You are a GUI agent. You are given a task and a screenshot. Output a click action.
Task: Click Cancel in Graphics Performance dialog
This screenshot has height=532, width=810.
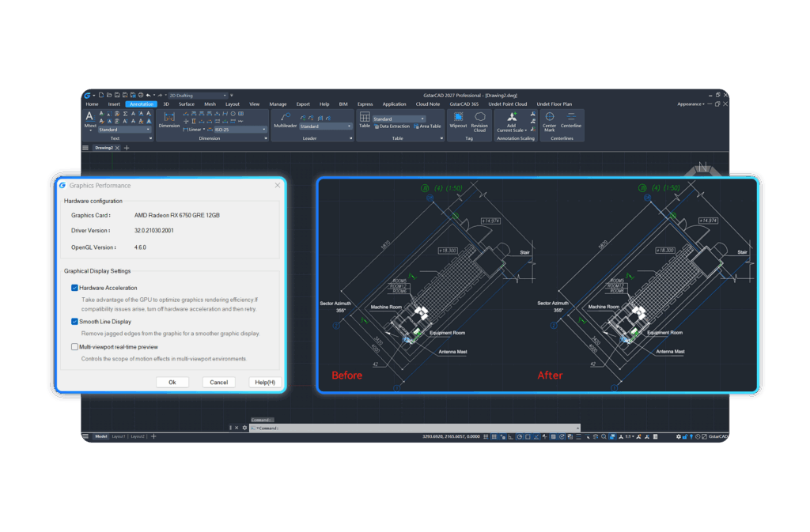pos(218,383)
